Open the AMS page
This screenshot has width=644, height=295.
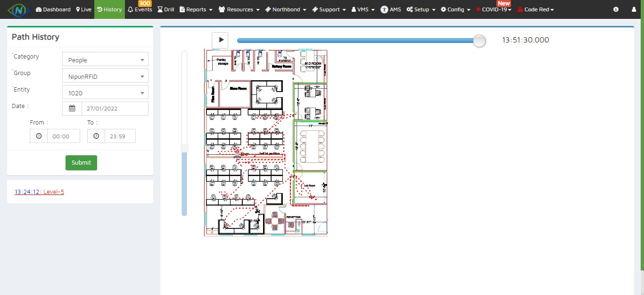tap(391, 9)
